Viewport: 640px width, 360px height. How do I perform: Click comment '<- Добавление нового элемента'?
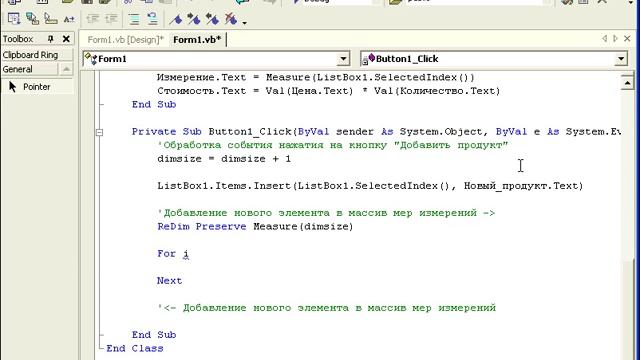[x=327, y=307]
